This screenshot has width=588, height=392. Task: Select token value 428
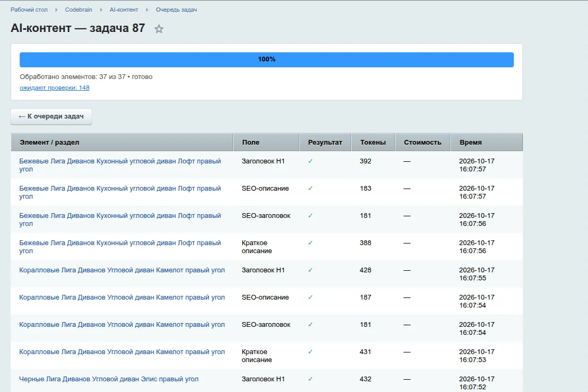[x=365, y=270]
